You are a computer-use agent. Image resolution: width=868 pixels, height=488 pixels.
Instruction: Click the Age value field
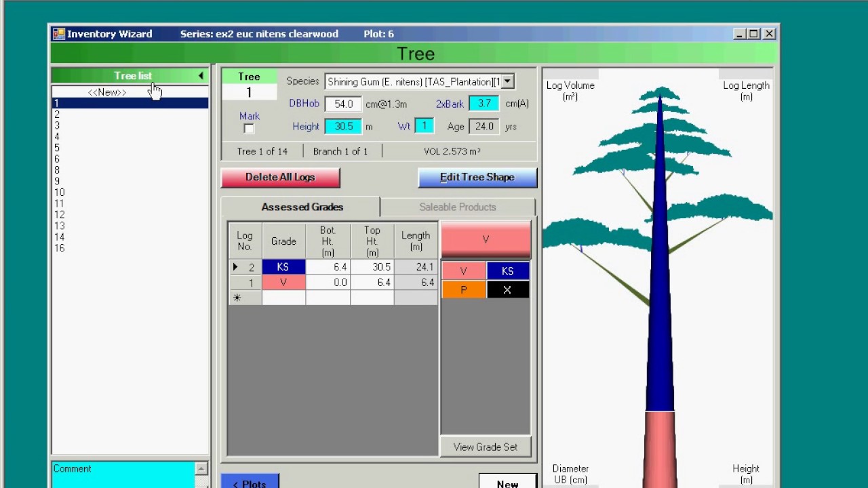pos(484,127)
